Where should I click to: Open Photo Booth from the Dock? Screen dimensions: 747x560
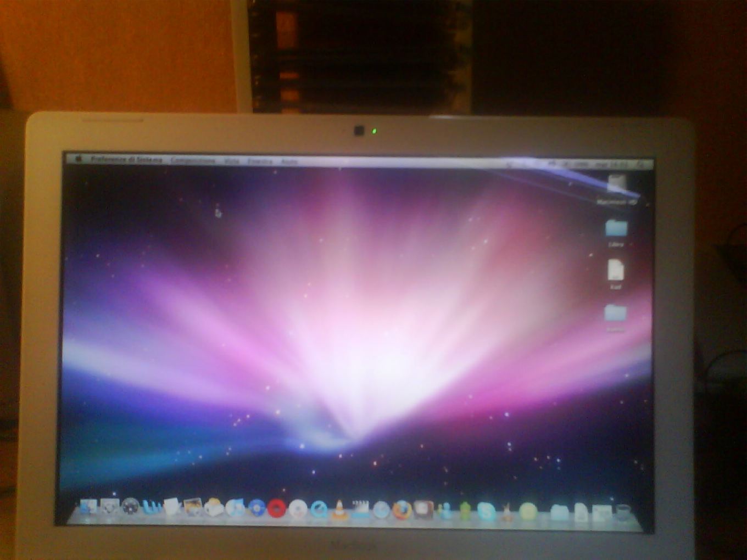(x=423, y=510)
